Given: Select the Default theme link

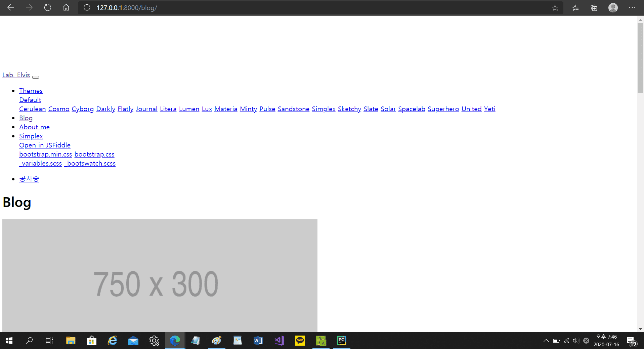Looking at the screenshot, I should click(x=30, y=100).
